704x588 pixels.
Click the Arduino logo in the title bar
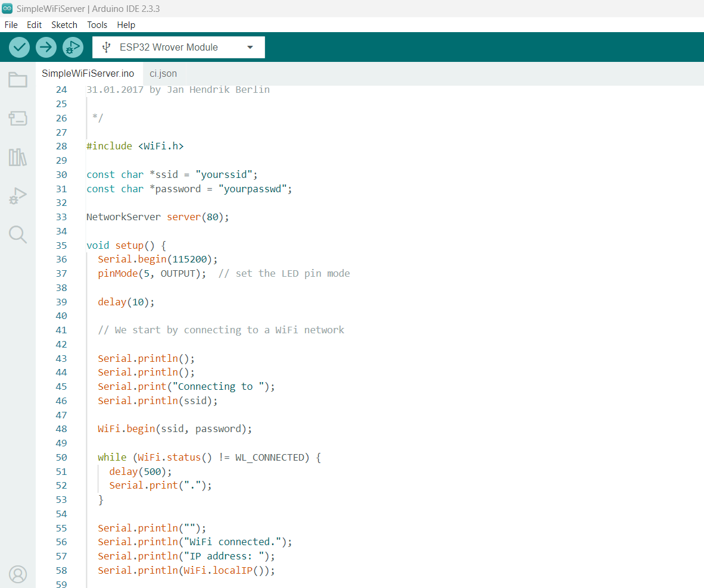coord(7,8)
